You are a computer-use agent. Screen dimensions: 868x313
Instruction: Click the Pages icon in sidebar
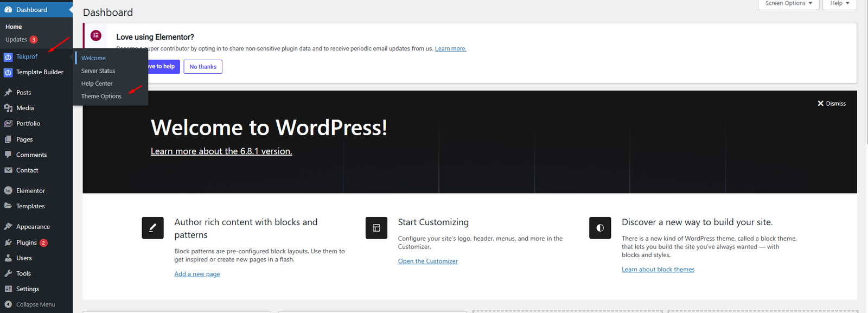click(8, 139)
